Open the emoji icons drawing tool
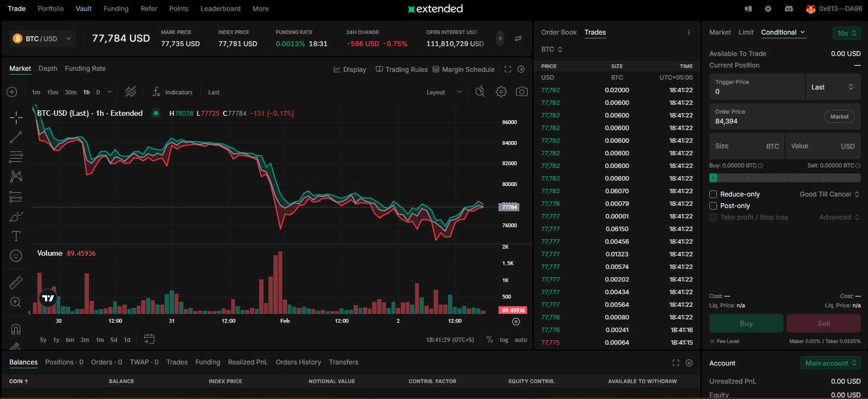This screenshot has height=399, width=868. (16, 256)
